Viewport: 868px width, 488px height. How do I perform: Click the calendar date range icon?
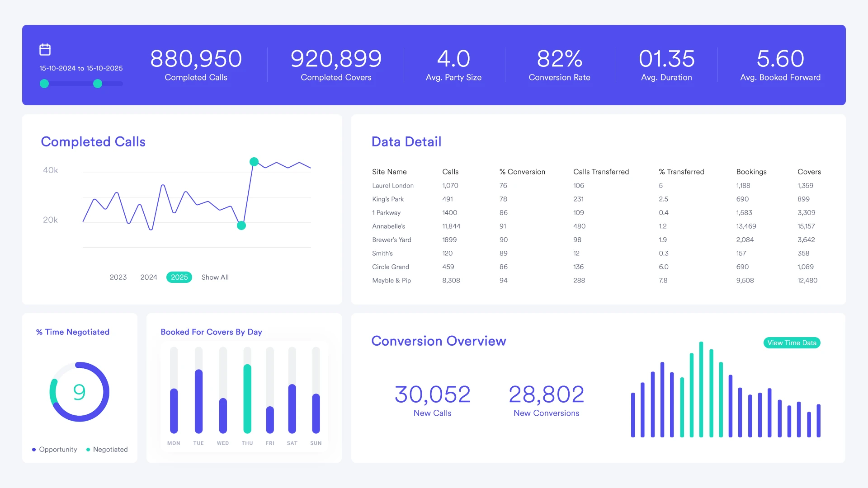(x=45, y=50)
